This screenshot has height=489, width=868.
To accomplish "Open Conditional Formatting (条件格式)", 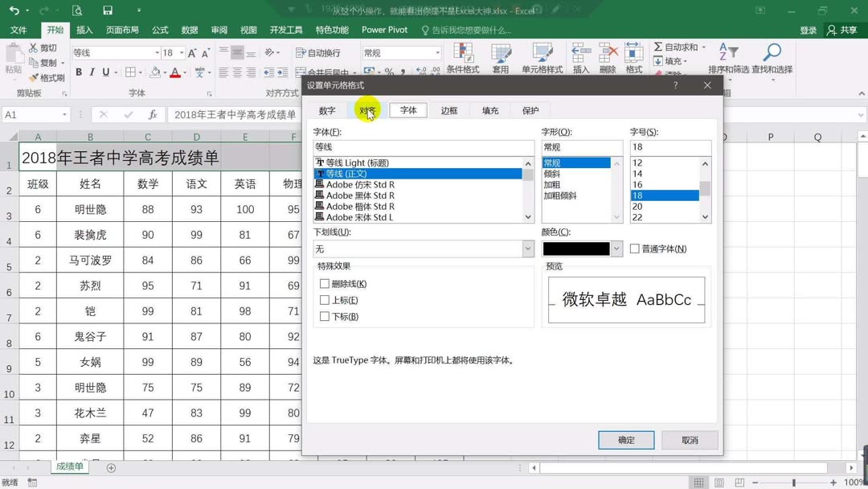I will tap(463, 58).
